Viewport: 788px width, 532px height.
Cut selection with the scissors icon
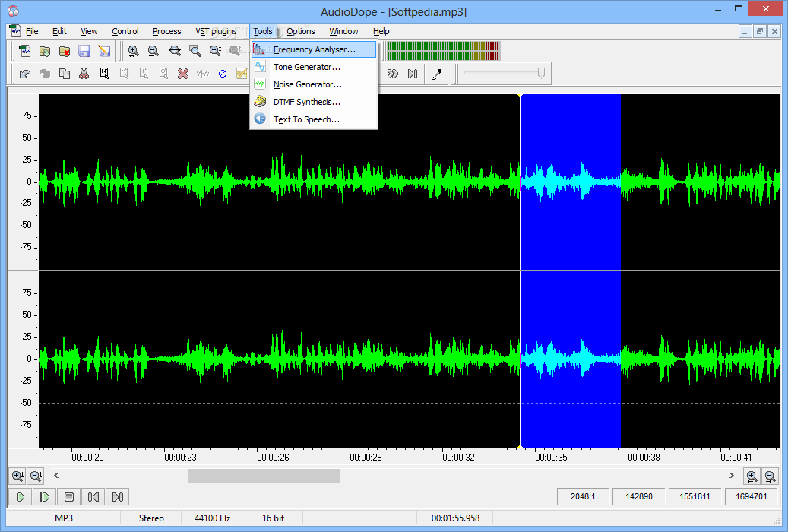tap(84, 74)
